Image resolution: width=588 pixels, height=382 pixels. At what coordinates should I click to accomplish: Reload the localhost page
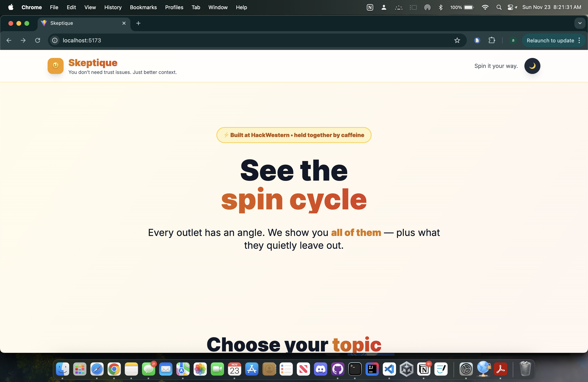[x=38, y=41]
